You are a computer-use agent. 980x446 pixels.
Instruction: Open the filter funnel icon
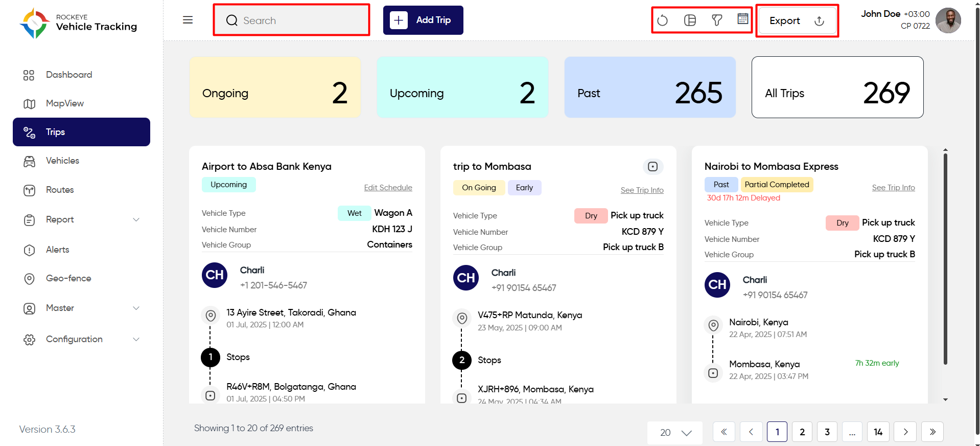pyautogui.click(x=717, y=20)
